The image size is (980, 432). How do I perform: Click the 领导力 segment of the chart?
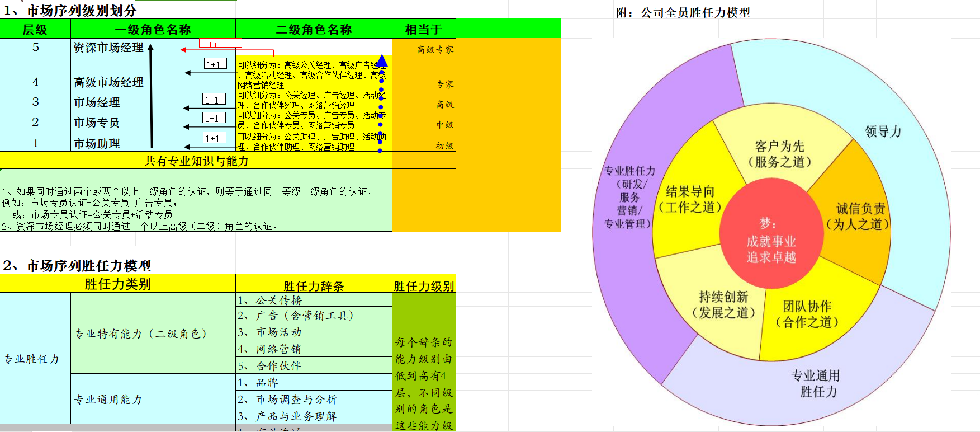883,132
